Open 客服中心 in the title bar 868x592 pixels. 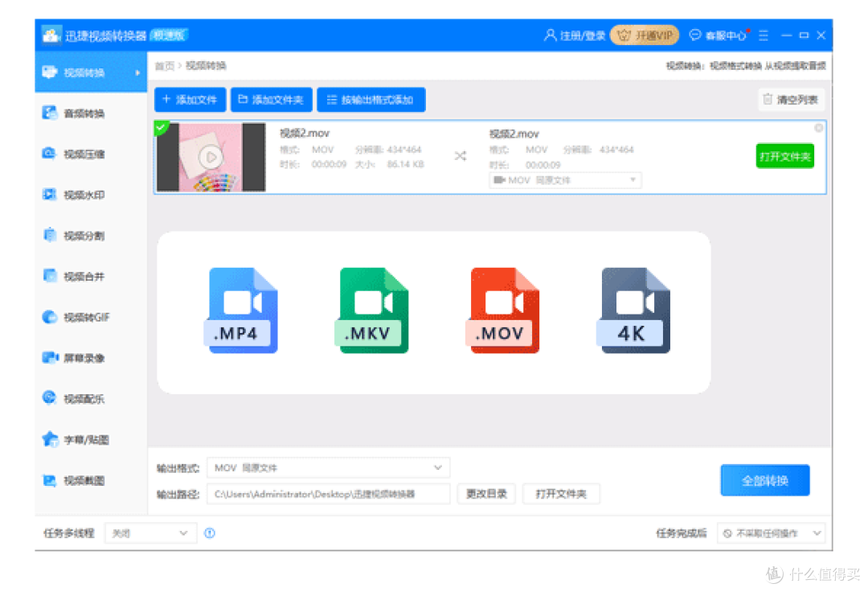click(719, 35)
